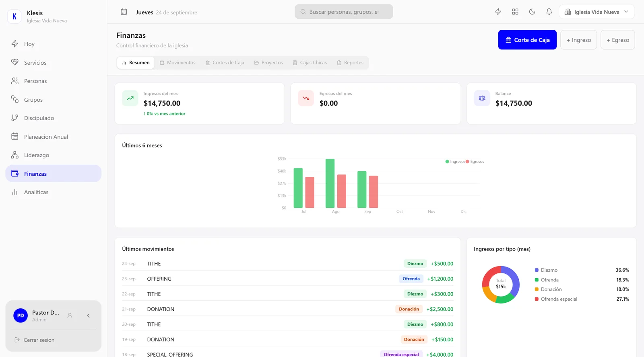Toggle the Egresos legend in the chart
Viewport: 644px width, 357px height.
475,162
